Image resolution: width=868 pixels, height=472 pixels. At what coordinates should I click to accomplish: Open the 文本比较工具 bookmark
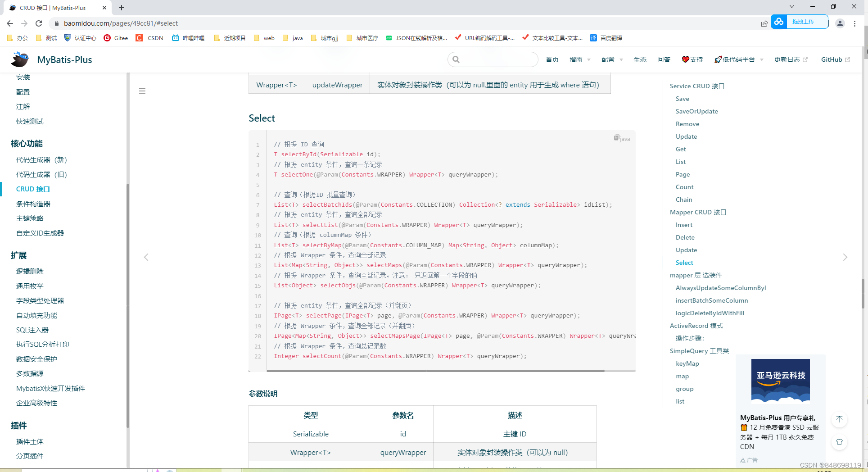click(552, 38)
